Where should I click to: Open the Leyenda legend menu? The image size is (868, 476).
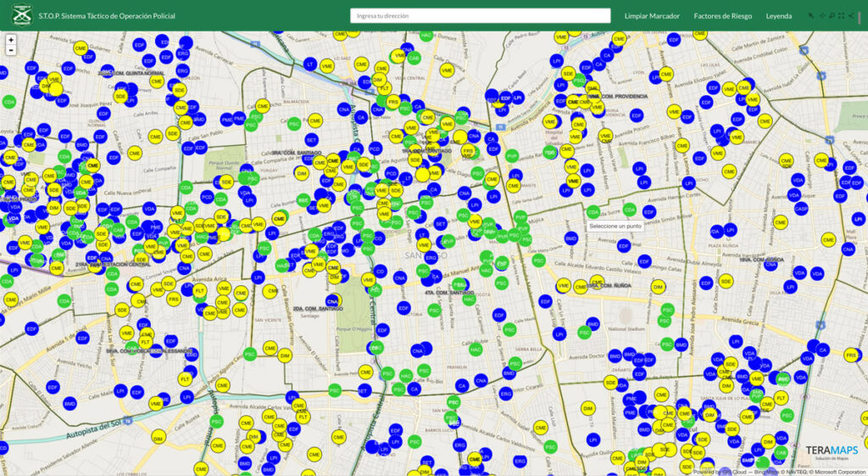click(x=779, y=16)
